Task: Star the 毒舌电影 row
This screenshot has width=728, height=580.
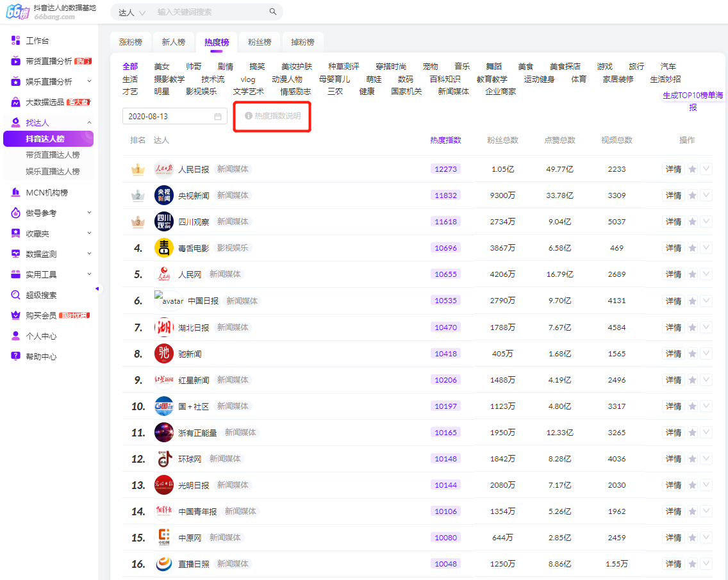Action: point(692,248)
